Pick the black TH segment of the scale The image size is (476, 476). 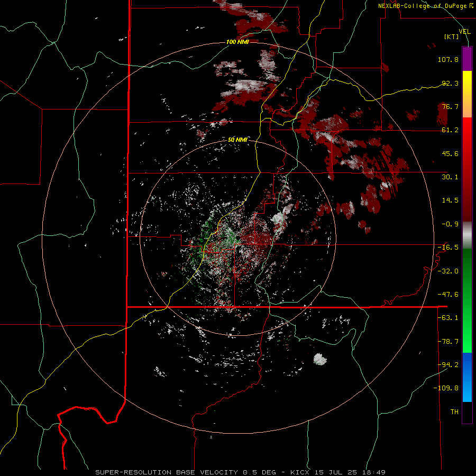[467, 413]
